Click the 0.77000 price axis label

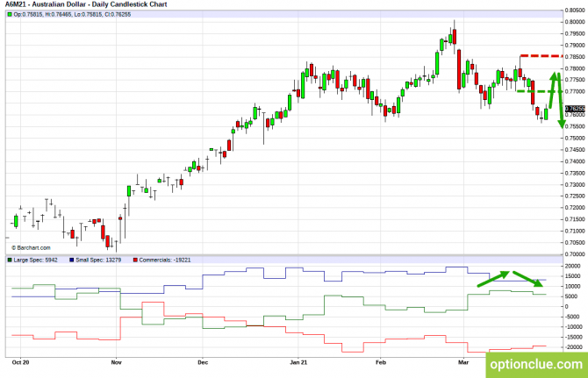point(575,91)
